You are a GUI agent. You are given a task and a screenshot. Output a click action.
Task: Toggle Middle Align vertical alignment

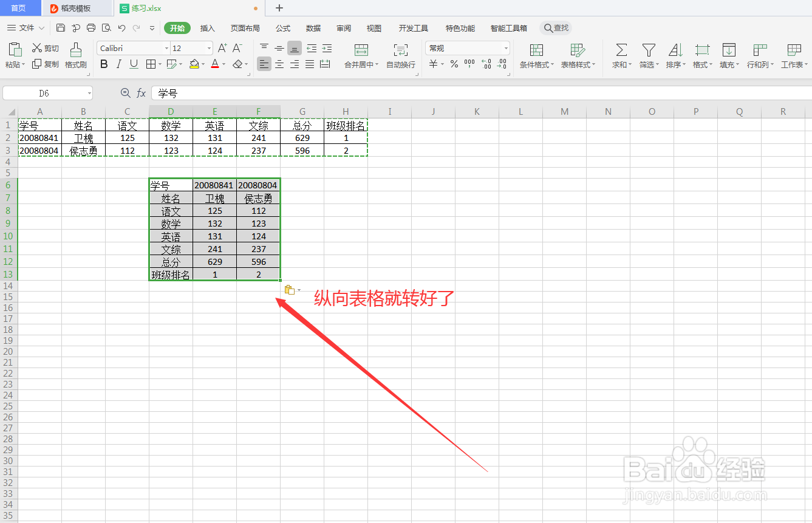(x=279, y=48)
